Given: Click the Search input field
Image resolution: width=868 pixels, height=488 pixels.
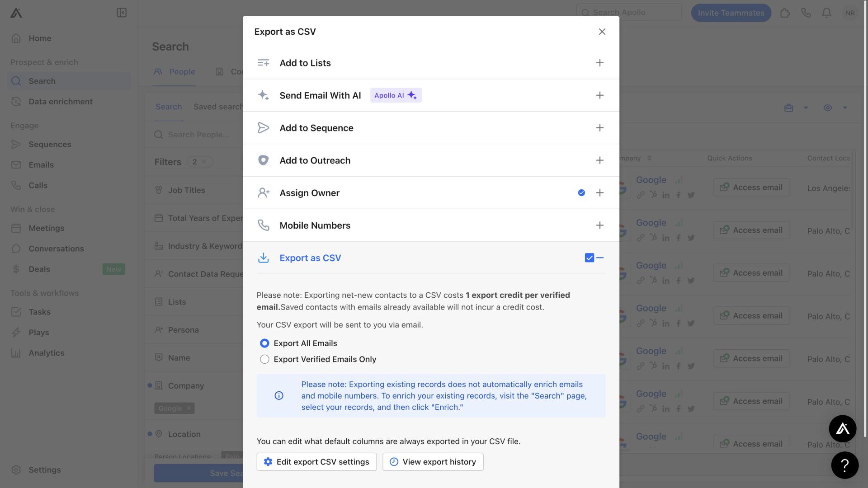Looking at the screenshot, I should 629,13.
